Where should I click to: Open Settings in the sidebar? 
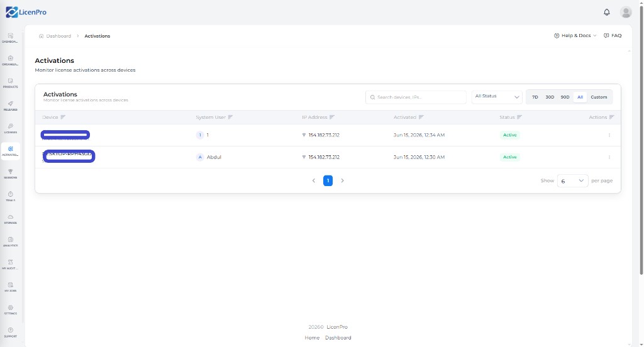click(10, 310)
